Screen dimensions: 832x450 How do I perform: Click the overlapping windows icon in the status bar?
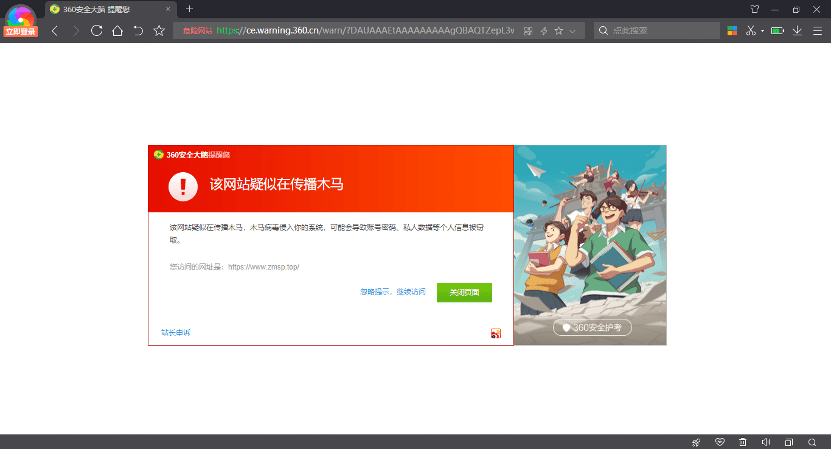789,442
